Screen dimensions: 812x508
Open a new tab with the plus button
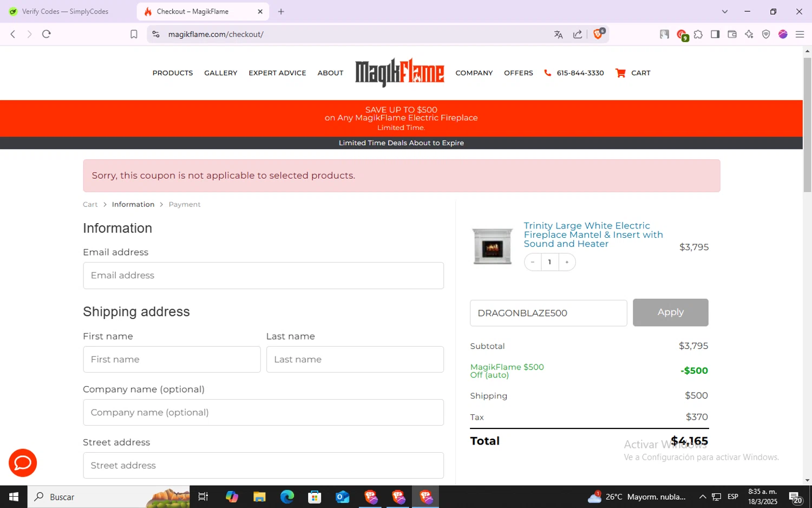coord(281,11)
